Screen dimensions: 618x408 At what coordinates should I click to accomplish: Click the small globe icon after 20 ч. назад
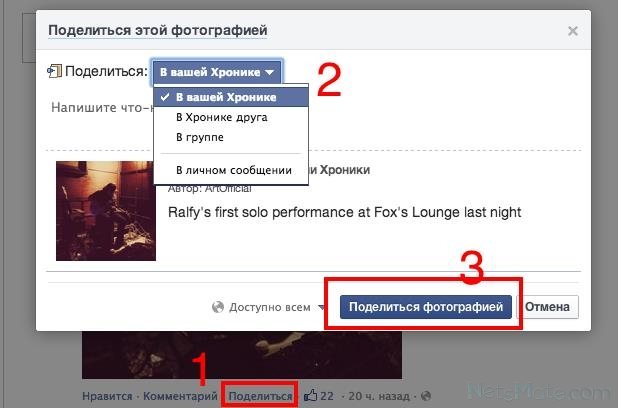(426, 396)
